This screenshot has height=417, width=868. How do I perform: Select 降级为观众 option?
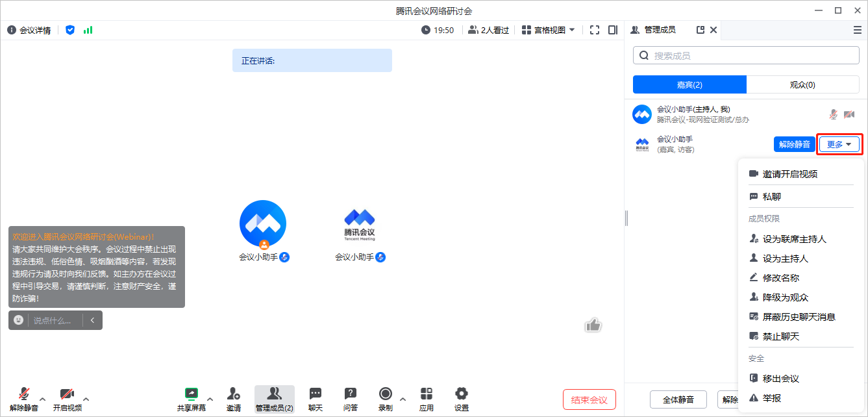point(802,297)
